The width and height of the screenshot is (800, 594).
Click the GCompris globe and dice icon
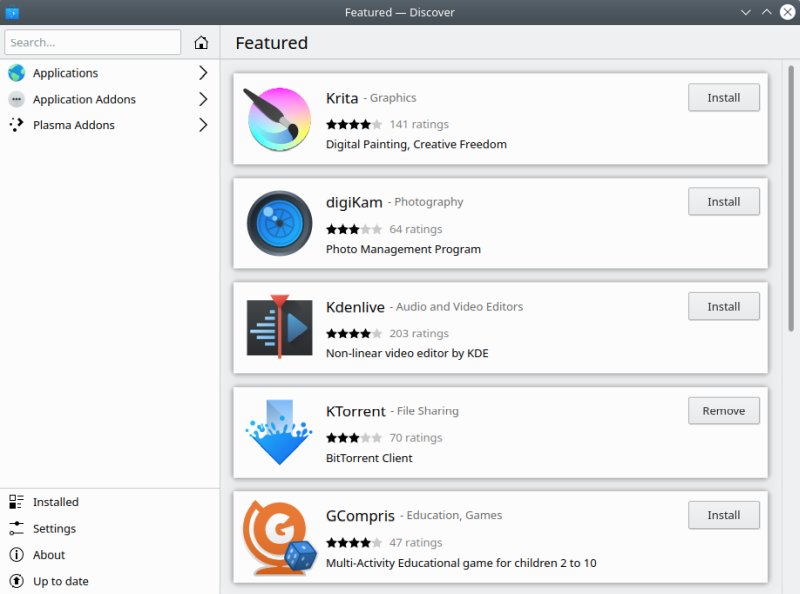coord(279,537)
